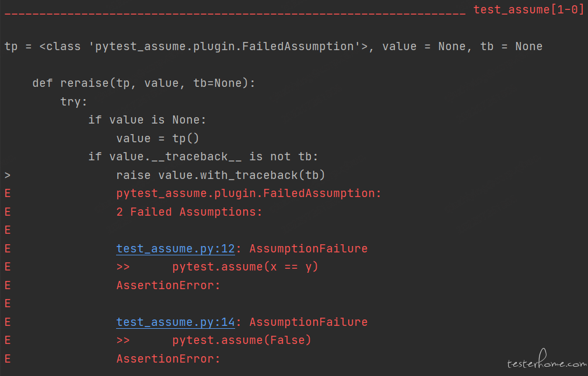This screenshot has width=588, height=376.
Task: Click the test_assume[1-0] header label
Action: point(528,9)
